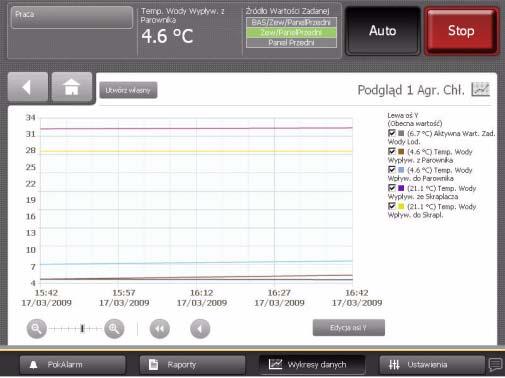Toggle Temp. Wody Wpływ. do Parownika checkbox
This screenshot has width=505, height=378.
click(392, 170)
